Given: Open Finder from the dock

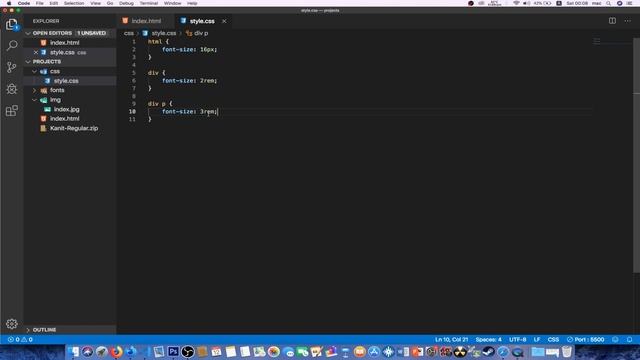Looking at the screenshot, I should [x=73, y=351].
